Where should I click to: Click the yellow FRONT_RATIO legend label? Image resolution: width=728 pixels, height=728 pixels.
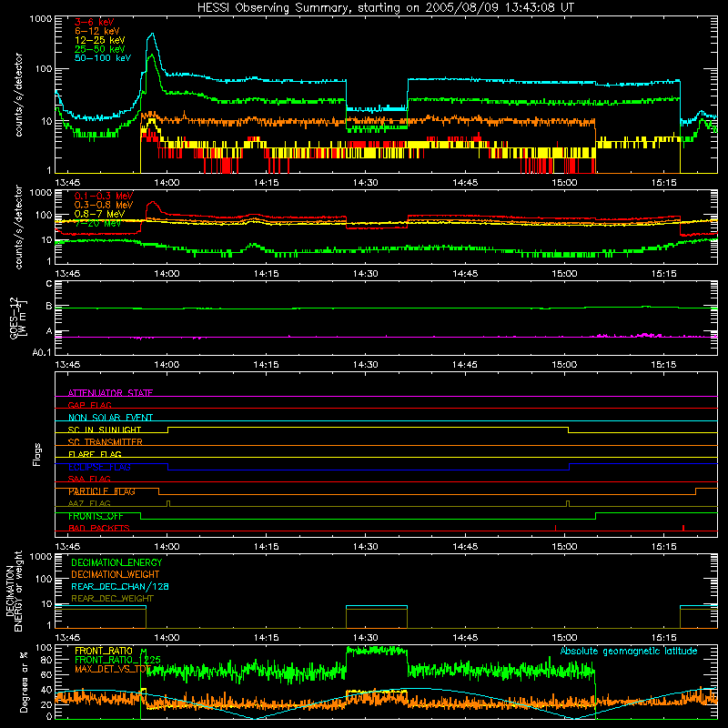coord(104,651)
